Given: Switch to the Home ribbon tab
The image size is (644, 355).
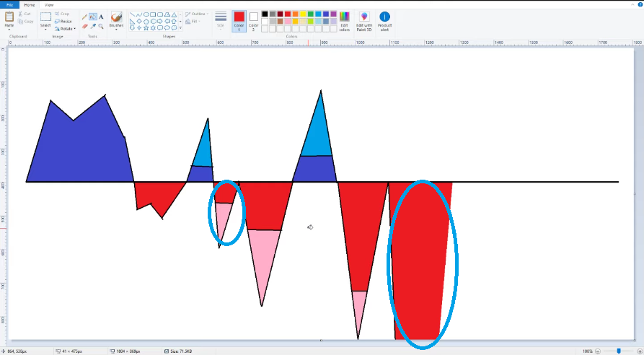Looking at the screenshot, I should pyautogui.click(x=29, y=5).
